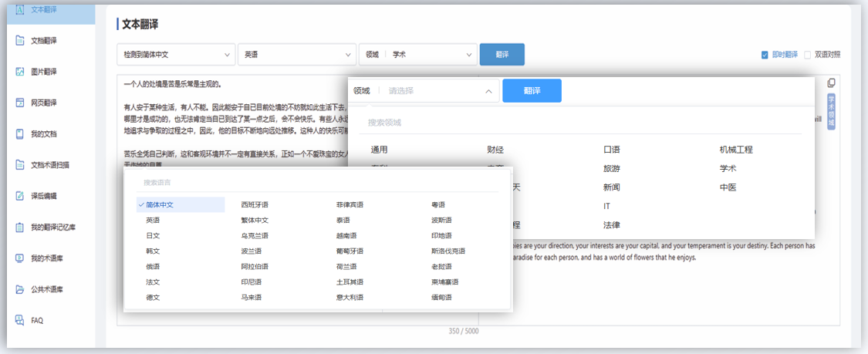868x354 pixels.
Task: Open 译后编辑 via its sidebar icon
Action: [x=21, y=196]
